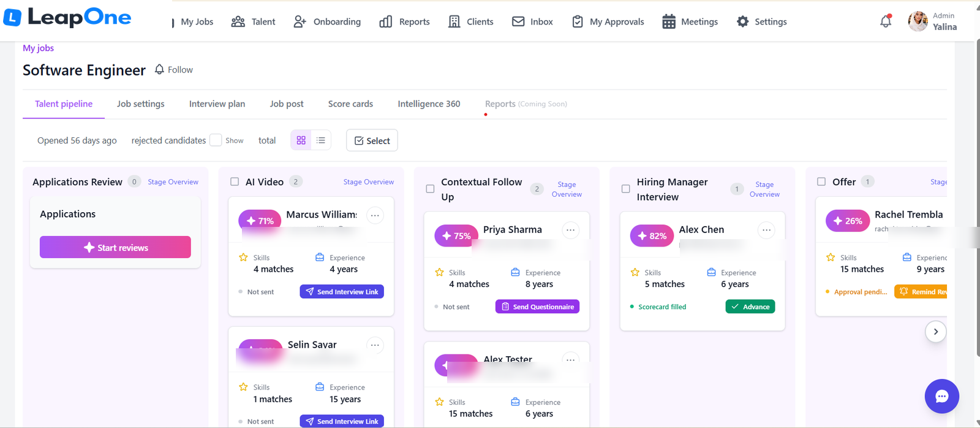Image resolution: width=980 pixels, height=428 pixels.
Task: Click Skills star icon on Alex Chen card
Action: click(x=635, y=272)
